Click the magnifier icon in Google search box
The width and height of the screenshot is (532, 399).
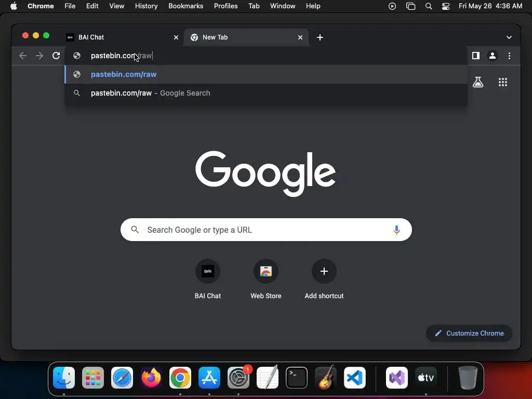coord(135,230)
